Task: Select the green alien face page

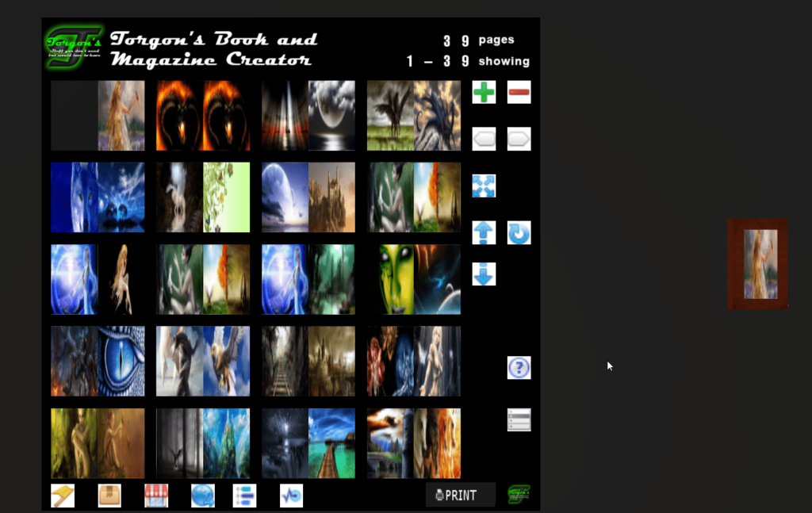Action: tap(390, 280)
